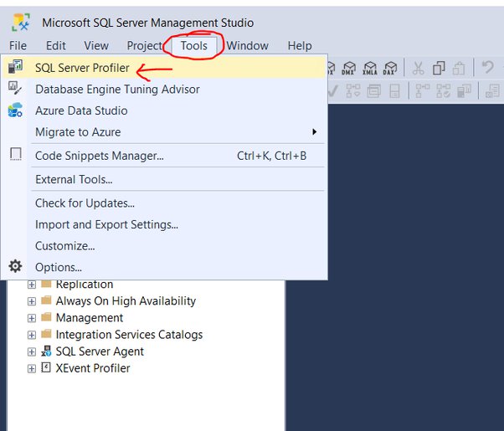Click the Paste toolbar icon
Image resolution: width=504 pixels, height=431 pixels.
(459, 68)
